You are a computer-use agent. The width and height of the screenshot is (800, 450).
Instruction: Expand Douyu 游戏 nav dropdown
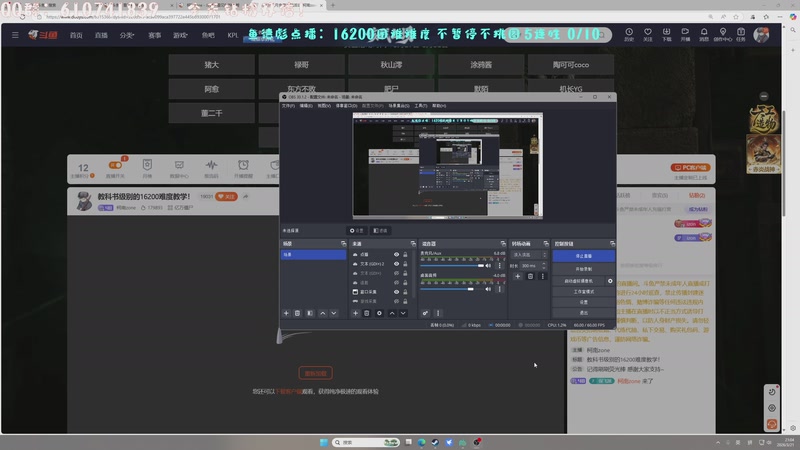(x=180, y=35)
